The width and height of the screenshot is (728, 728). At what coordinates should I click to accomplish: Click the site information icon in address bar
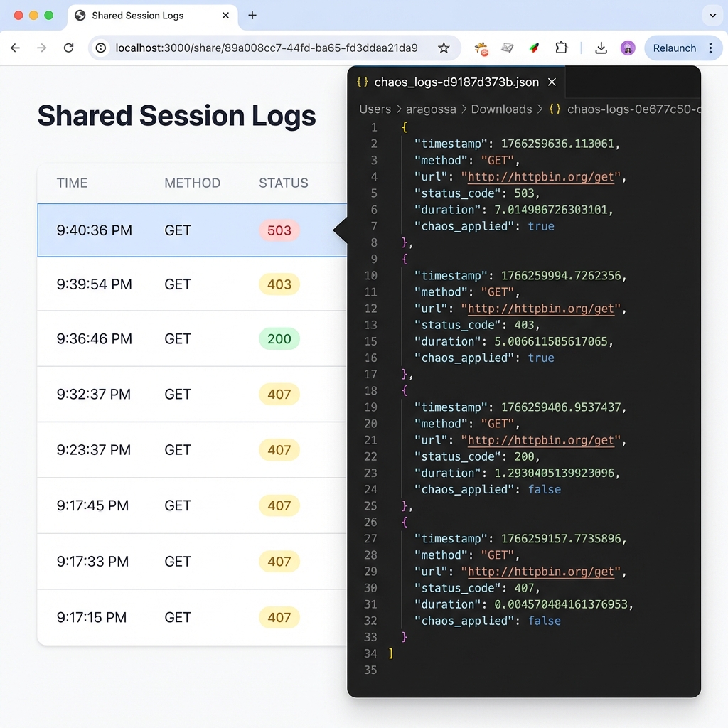point(102,48)
